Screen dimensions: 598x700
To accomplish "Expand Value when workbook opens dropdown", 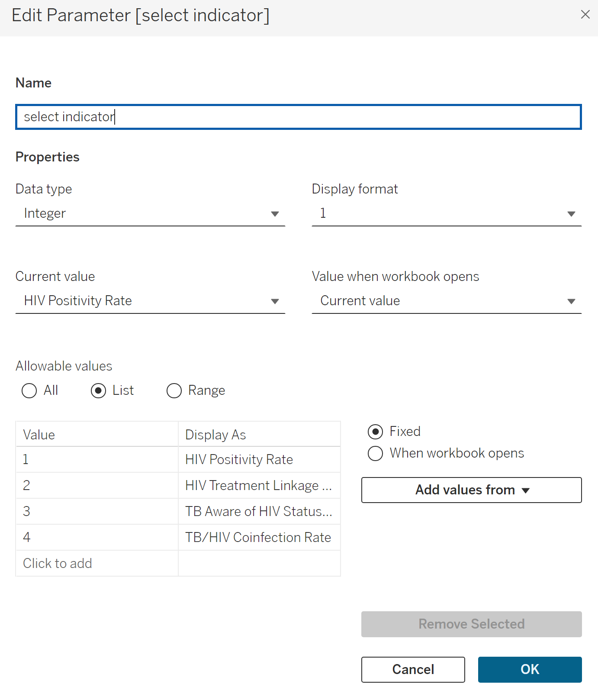I will point(447,301).
